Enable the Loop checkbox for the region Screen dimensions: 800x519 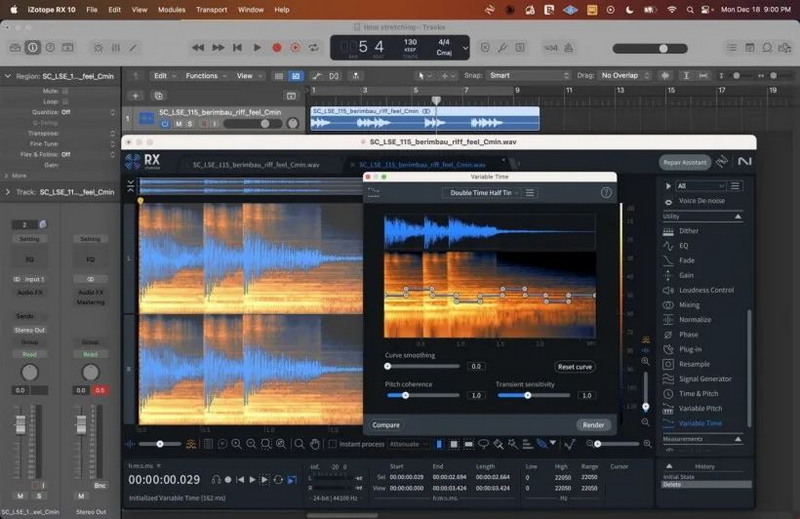pyautogui.click(x=67, y=101)
